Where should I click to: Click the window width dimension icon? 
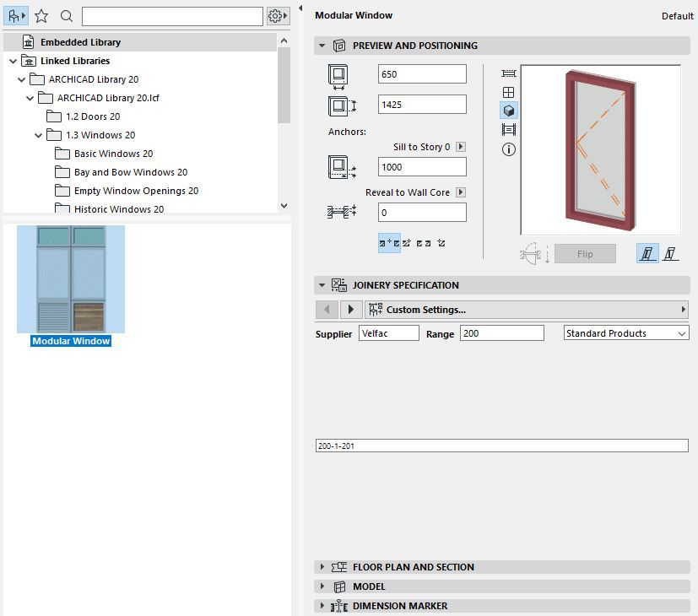point(338,77)
